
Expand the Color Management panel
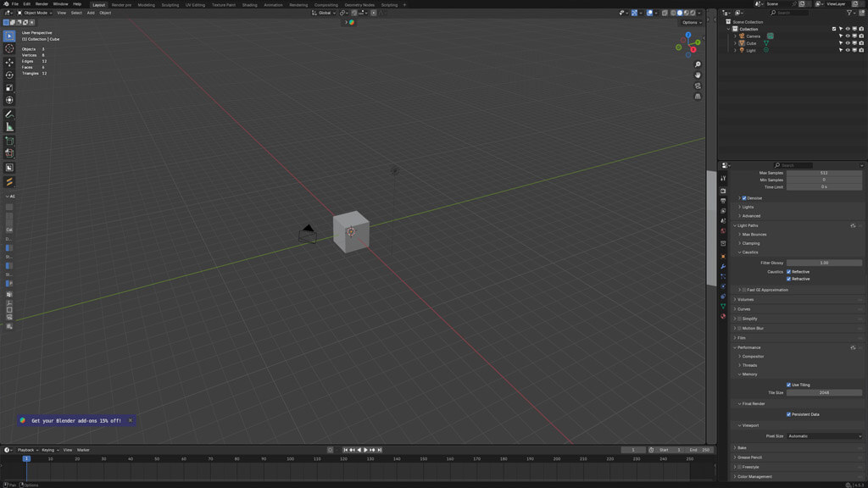click(754, 476)
